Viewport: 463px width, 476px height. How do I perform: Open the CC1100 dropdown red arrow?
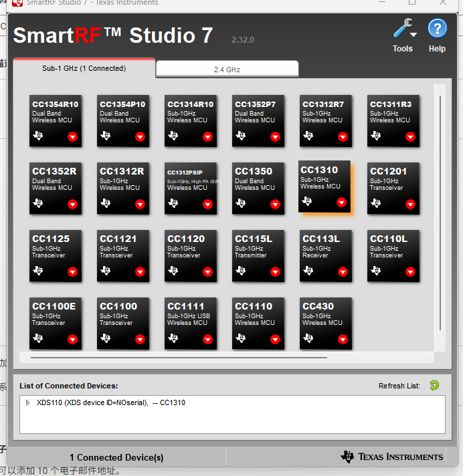click(140, 339)
